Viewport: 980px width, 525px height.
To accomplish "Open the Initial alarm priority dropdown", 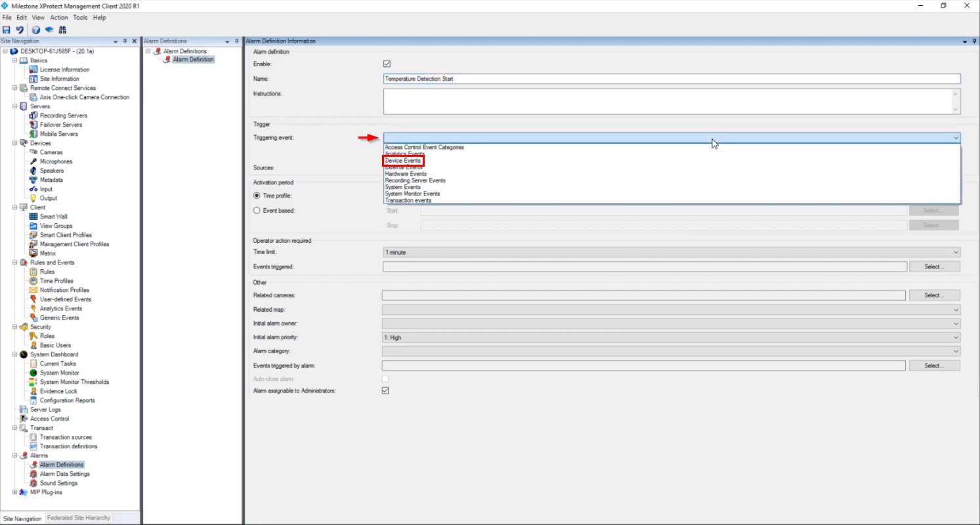I will click(671, 337).
